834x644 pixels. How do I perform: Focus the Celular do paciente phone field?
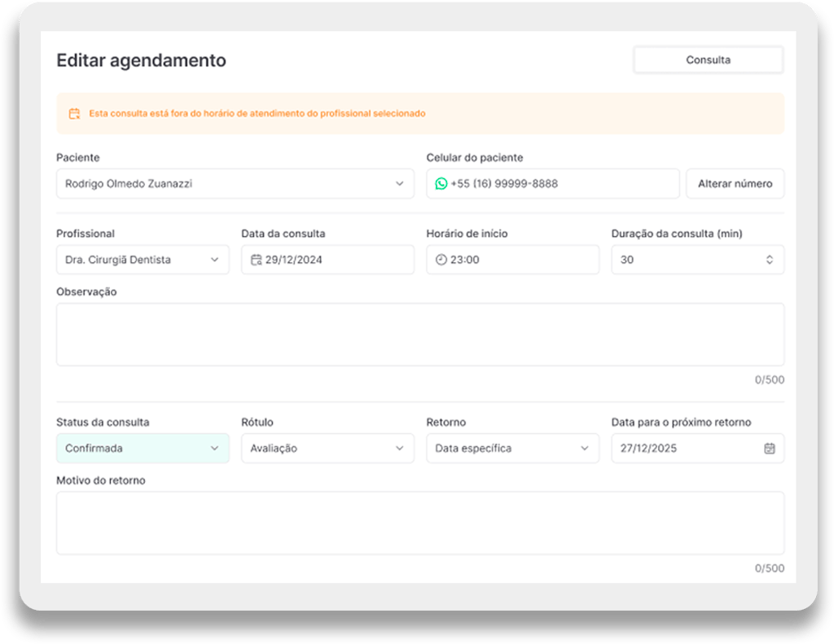(553, 183)
